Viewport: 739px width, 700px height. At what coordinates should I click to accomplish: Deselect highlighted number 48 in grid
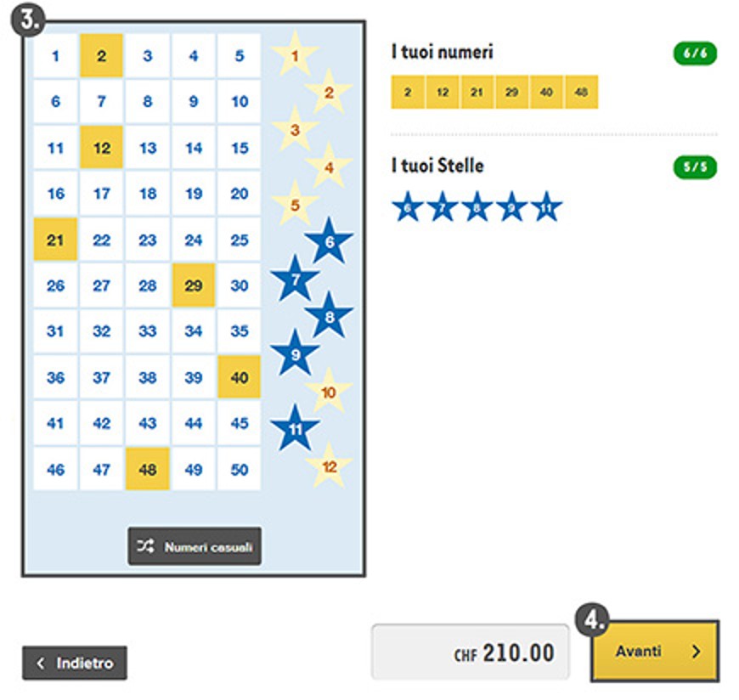148,469
